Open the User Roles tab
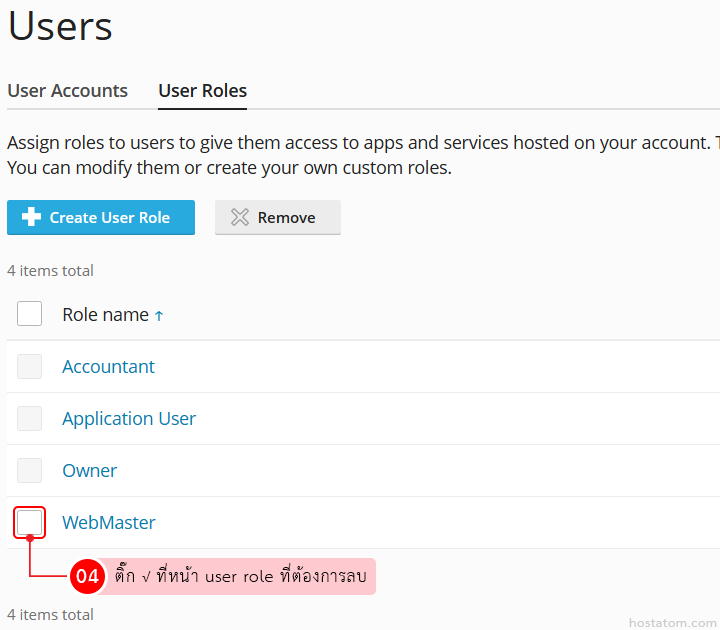Image resolution: width=720 pixels, height=630 pixels. (202, 91)
